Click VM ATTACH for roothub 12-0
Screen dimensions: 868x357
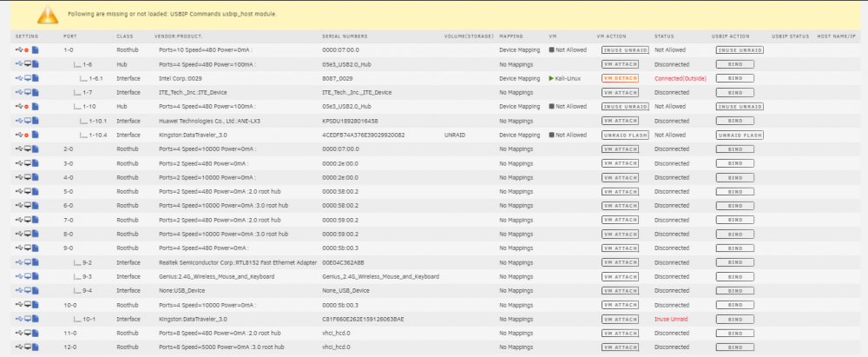point(620,347)
